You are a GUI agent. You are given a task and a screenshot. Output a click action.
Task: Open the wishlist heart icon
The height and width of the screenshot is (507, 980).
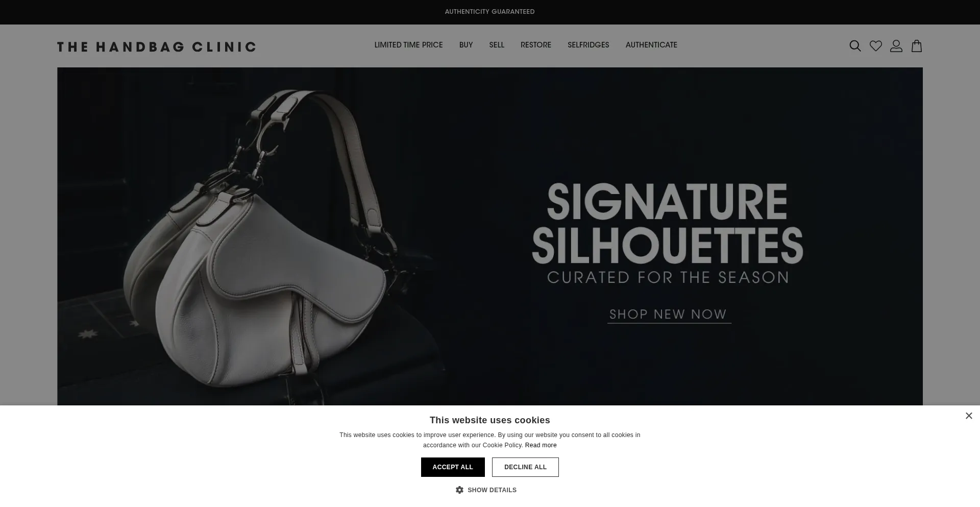tap(876, 46)
